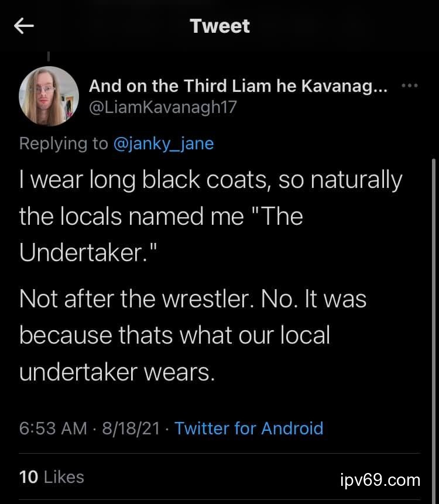Open the tweet author's profile picture
This screenshot has width=439, height=504.
(49, 96)
